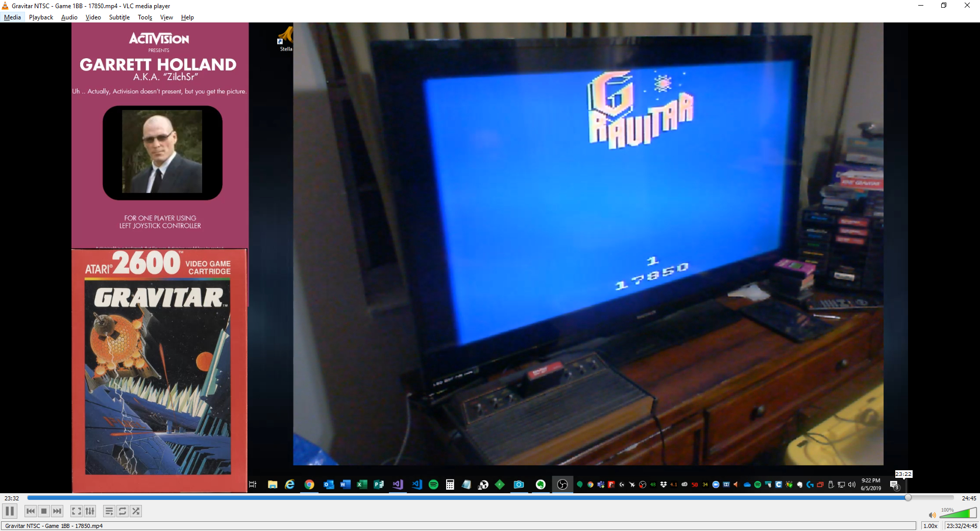
Task: Mute audio via speaker icon
Action: [932, 515]
